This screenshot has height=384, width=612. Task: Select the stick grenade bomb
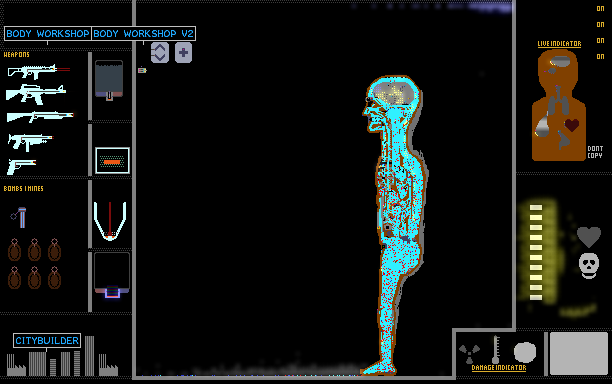pos(19,217)
